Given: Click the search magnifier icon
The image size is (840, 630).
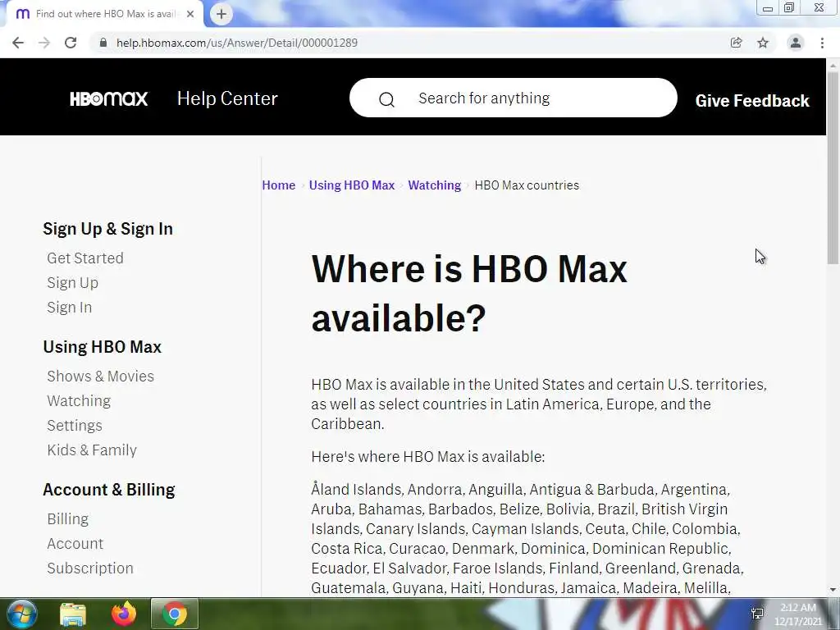Looking at the screenshot, I should [x=386, y=99].
